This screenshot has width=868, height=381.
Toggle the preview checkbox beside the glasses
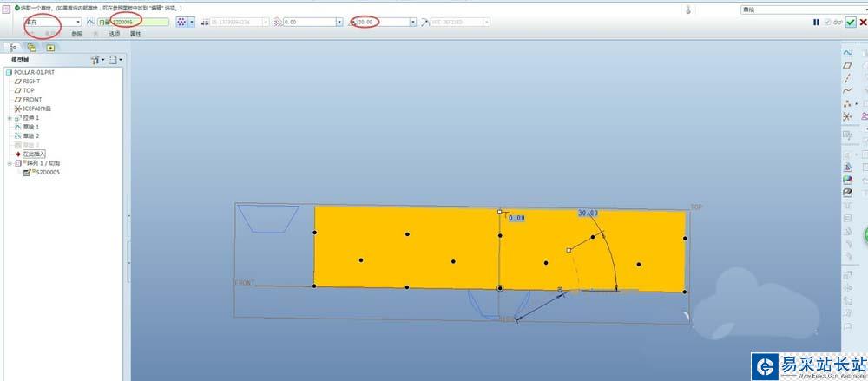(x=826, y=23)
